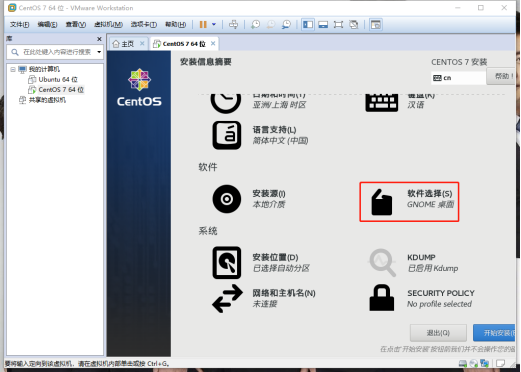Open 网络和主机名(N) setting

tap(284, 298)
